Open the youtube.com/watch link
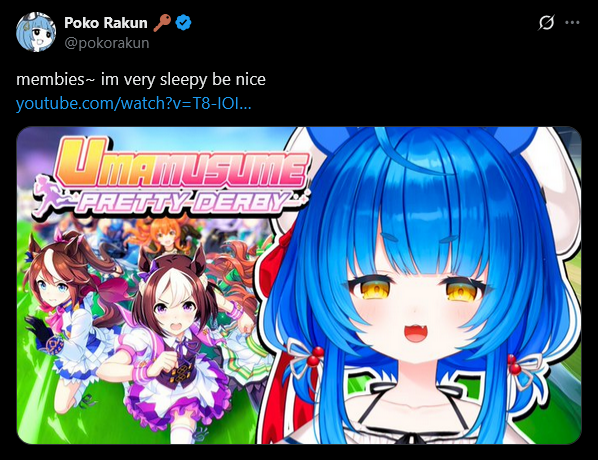Screen dimensions: 598x460 (x=134, y=103)
